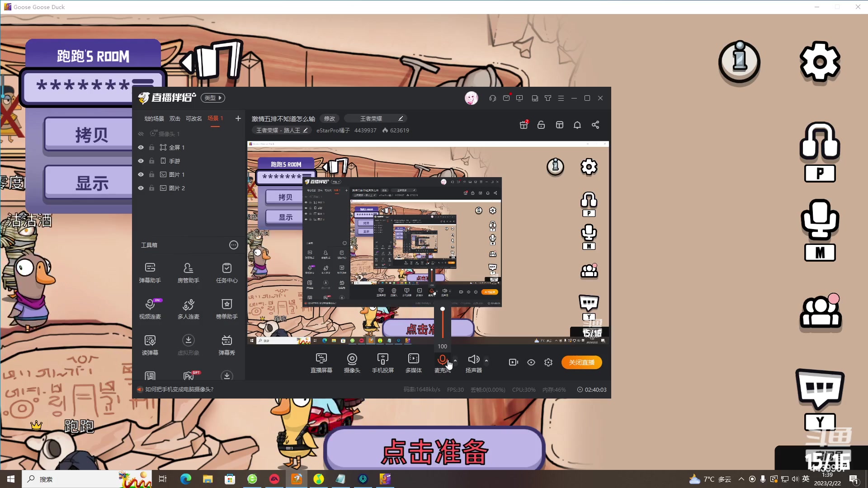Add a 直播屏幕 screen capture source
This screenshot has height=488, width=868.
point(321,363)
